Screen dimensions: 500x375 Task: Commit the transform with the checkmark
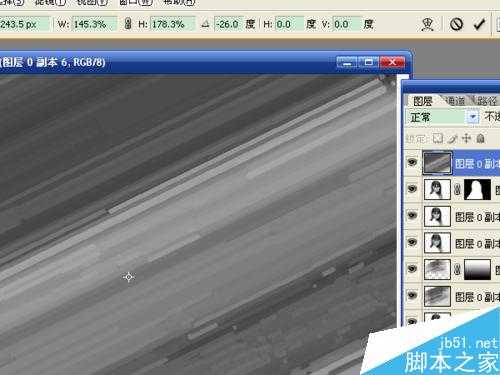(479, 24)
